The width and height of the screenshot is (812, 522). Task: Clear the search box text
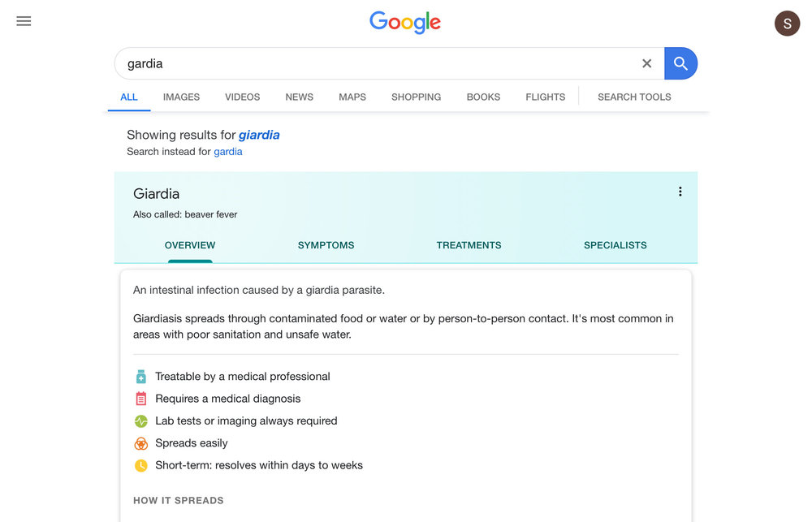(x=646, y=63)
